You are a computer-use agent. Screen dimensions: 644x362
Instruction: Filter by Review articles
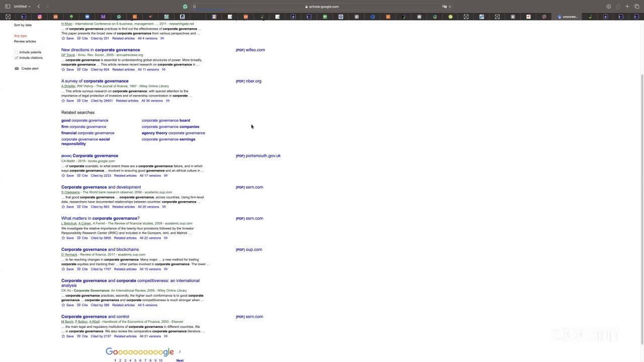tap(25, 41)
